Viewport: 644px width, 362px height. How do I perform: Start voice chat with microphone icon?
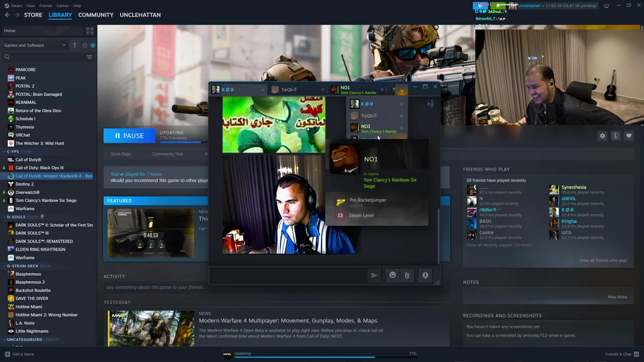click(425, 276)
